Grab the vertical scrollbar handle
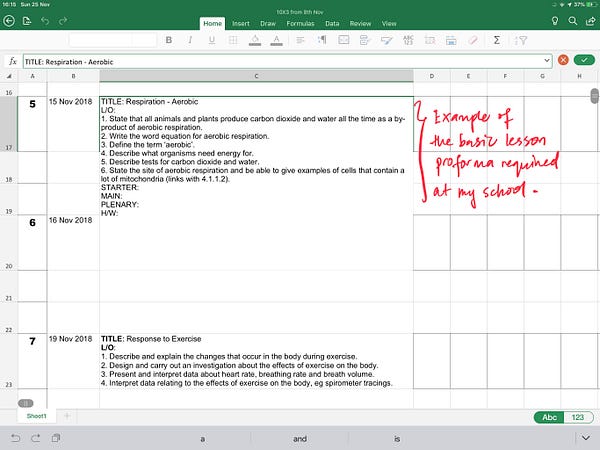Screen dimensions: 600x450 [594, 96]
